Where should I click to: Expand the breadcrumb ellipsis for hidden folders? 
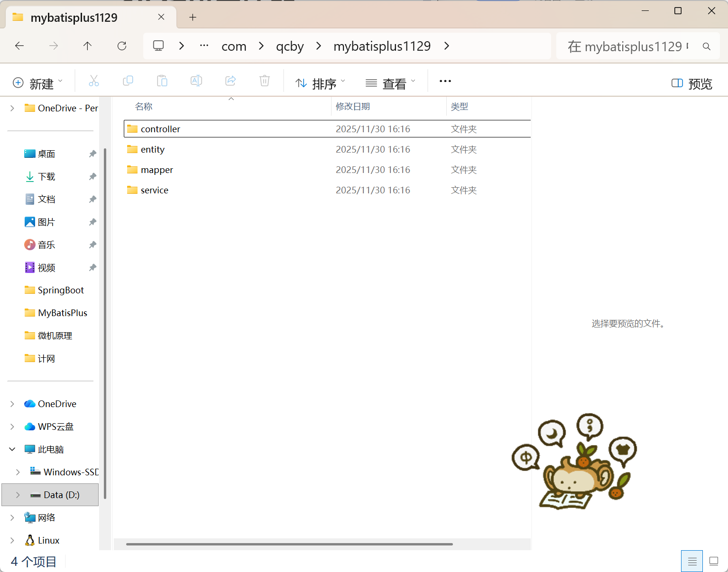(204, 46)
